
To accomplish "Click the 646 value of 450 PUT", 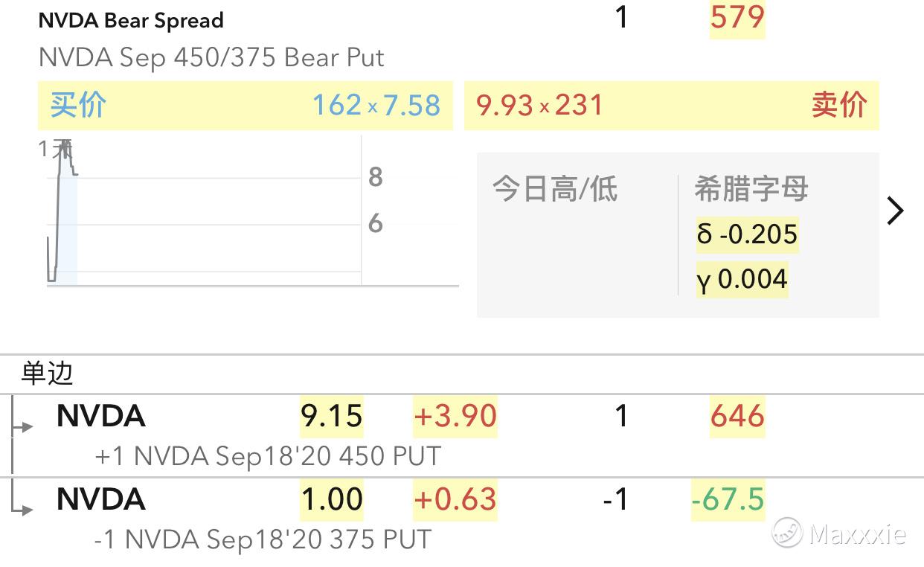I will point(737,416).
